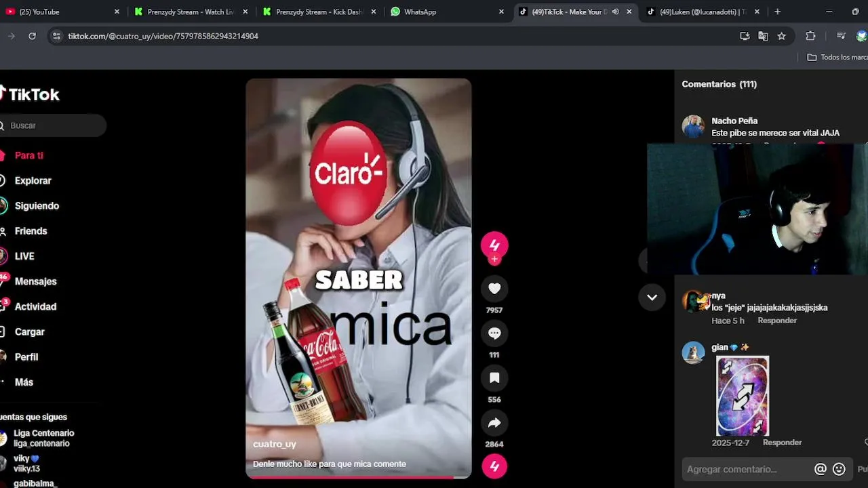Switch to the WhatsApp tab
The width and height of the screenshot is (868, 488).
[x=448, y=12]
